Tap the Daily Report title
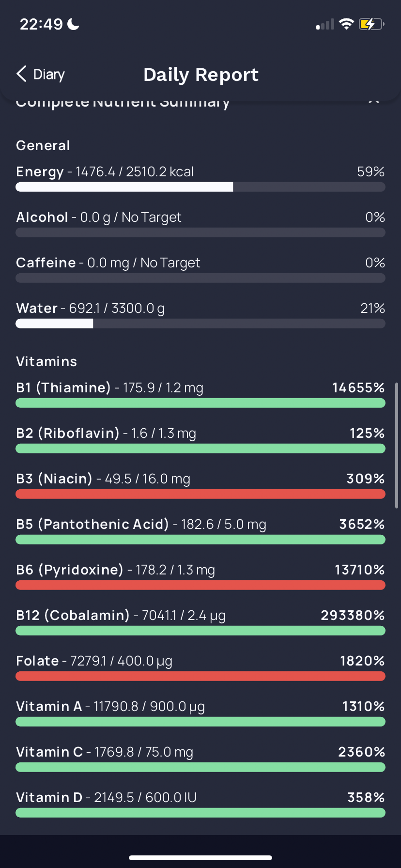This screenshot has width=401, height=868. pyautogui.click(x=201, y=75)
